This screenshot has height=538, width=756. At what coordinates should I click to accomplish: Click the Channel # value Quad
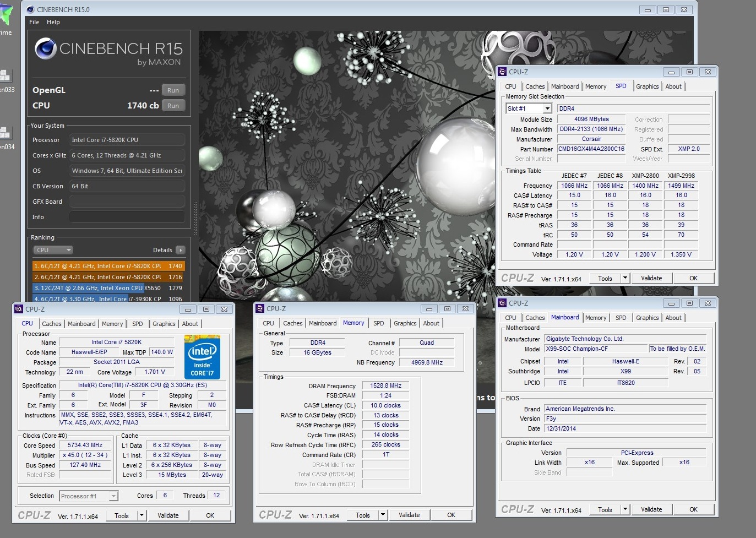click(427, 343)
